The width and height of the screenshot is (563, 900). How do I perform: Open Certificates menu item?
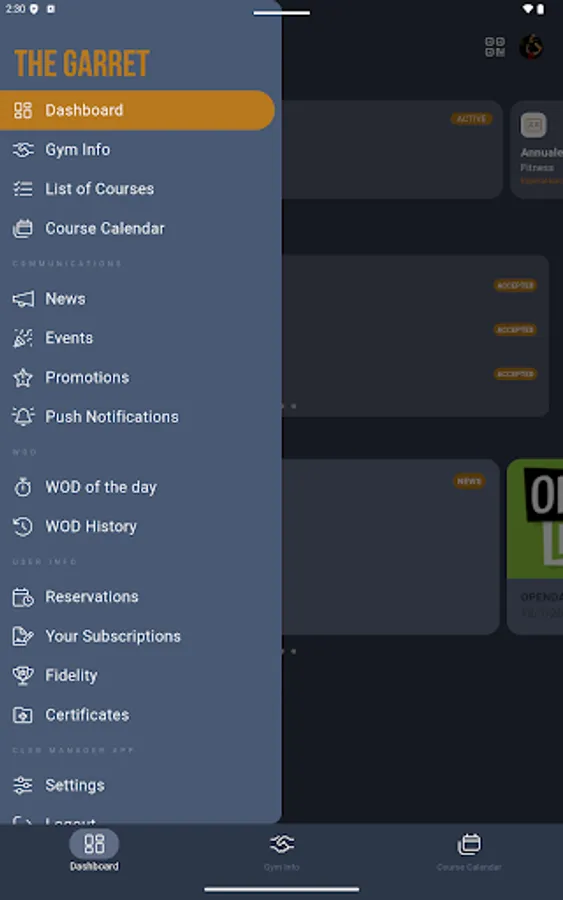point(87,715)
